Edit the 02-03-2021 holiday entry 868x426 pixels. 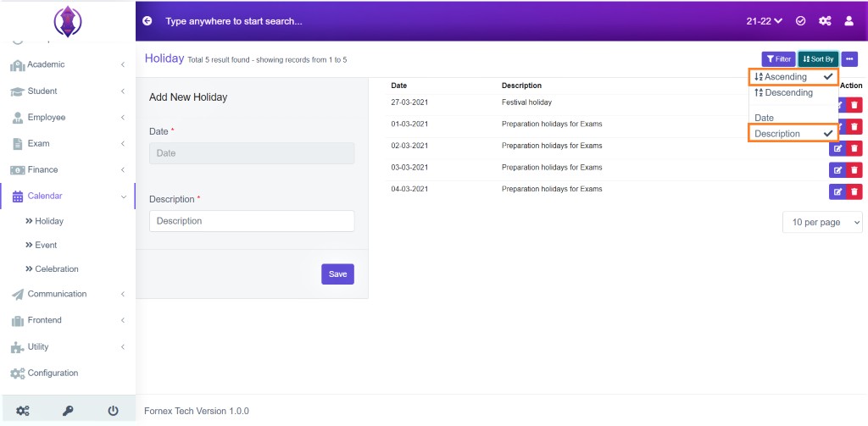(x=837, y=148)
